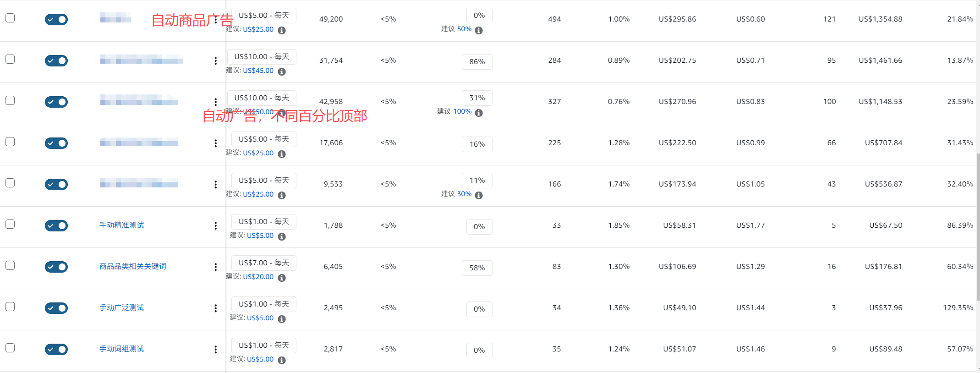
Task: Apply the suggested 100% placement link
Action: [462, 111]
